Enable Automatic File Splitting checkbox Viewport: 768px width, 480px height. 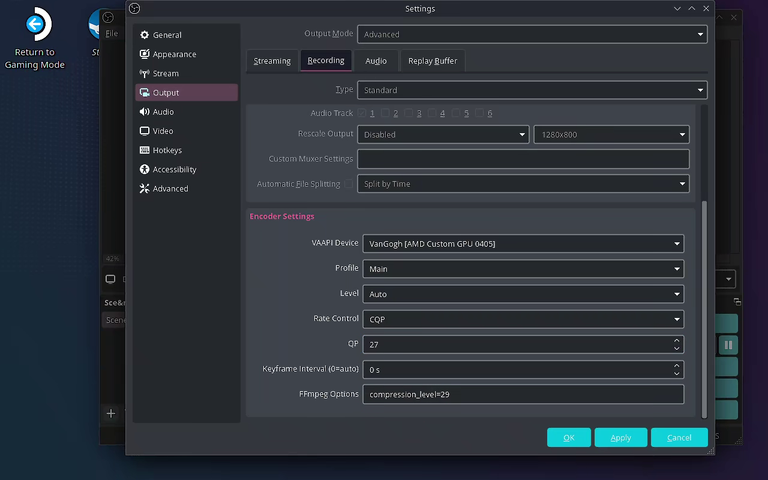[348, 184]
